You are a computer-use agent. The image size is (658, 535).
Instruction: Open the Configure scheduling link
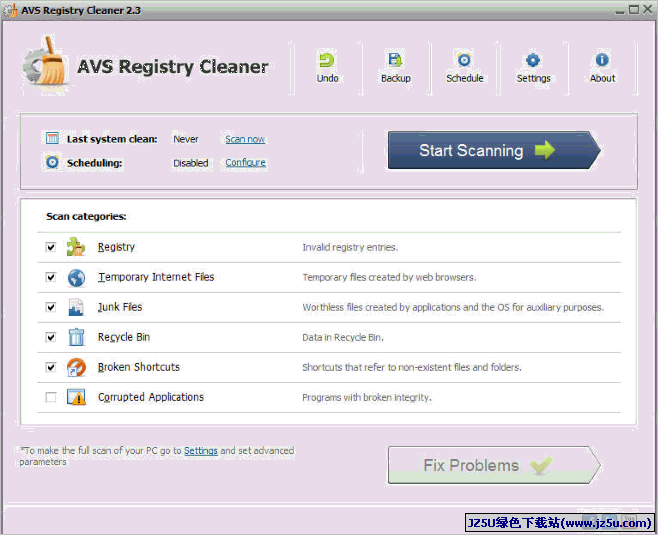click(x=245, y=162)
